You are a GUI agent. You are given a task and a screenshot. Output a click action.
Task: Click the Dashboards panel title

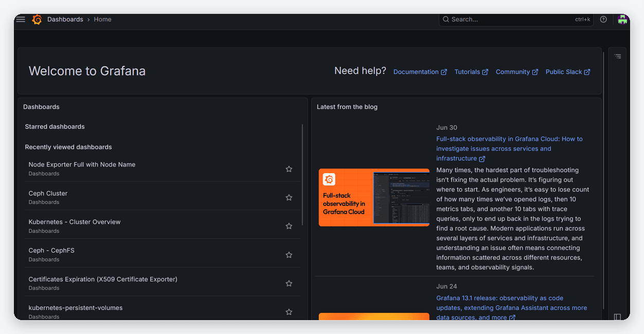tap(41, 107)
